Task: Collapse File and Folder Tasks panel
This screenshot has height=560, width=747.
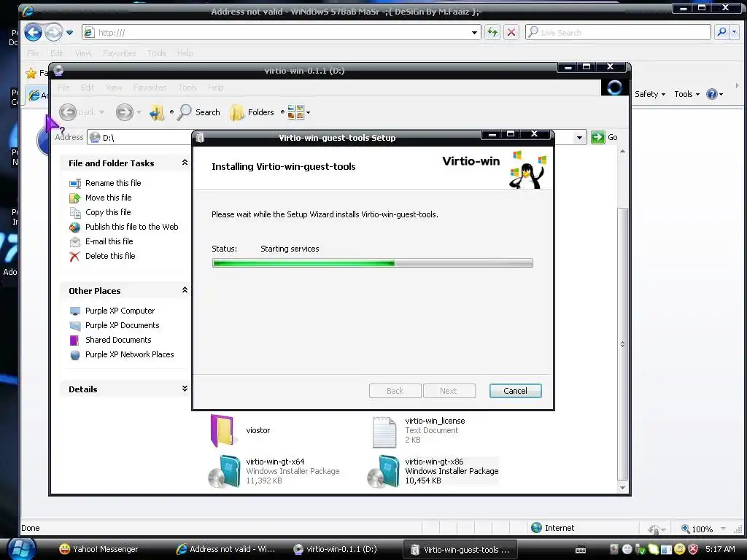Action: pos(185,163)
